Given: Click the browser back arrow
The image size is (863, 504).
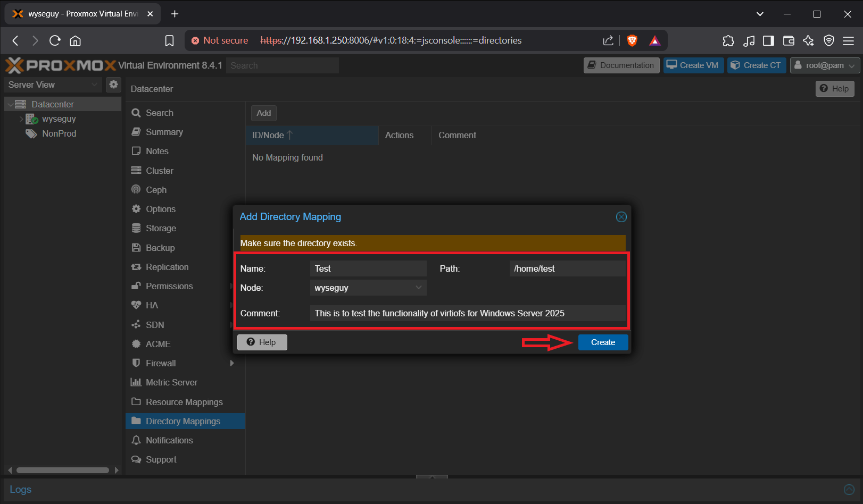Looking at the screenshot, I should [15, 40].
